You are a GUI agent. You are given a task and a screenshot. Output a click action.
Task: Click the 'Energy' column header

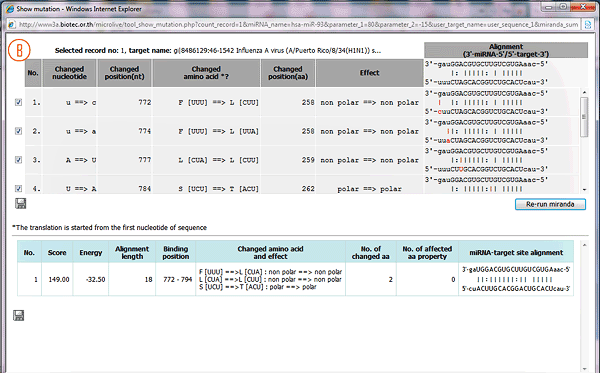point(91,252)
